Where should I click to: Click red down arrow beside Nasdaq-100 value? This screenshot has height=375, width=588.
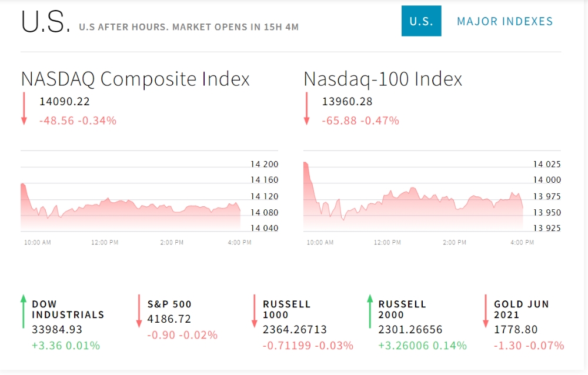(x=306, y=108)
